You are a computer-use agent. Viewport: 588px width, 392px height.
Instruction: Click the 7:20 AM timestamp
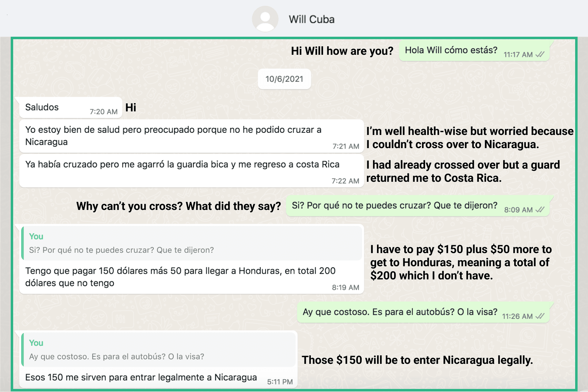tap(104, 112)
